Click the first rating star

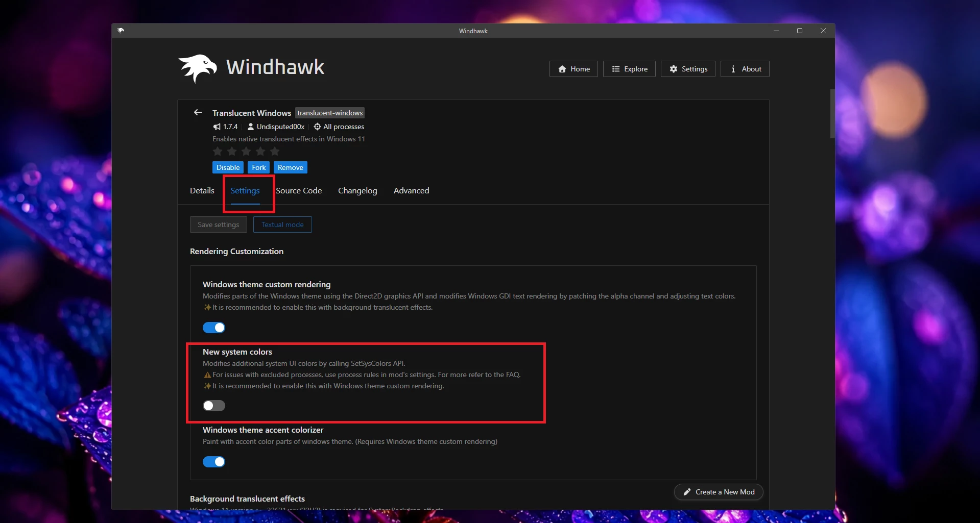(218, 152)
